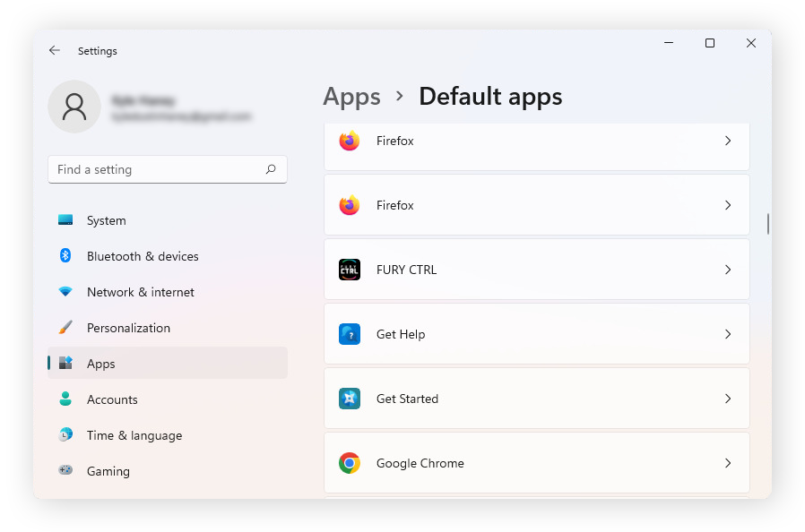Click the user profile avatar

(74, 106)
